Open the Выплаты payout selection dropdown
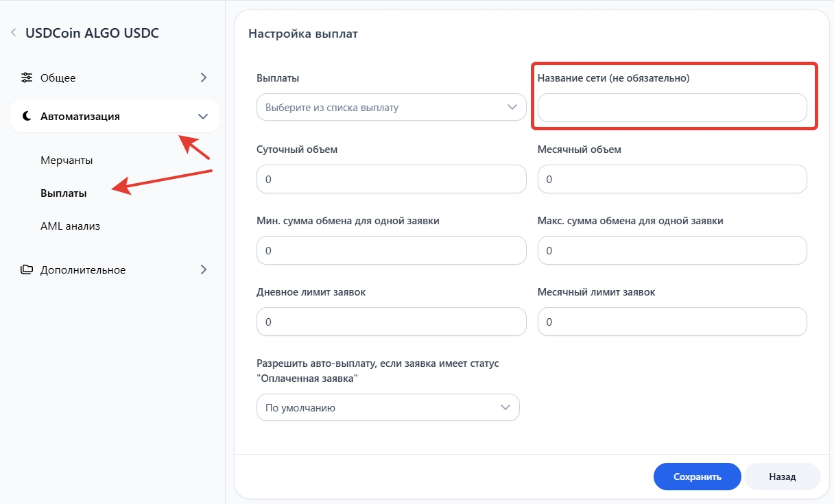Image resolution: width=834 pixels, height=504 pixels. (x=391, y=108)
